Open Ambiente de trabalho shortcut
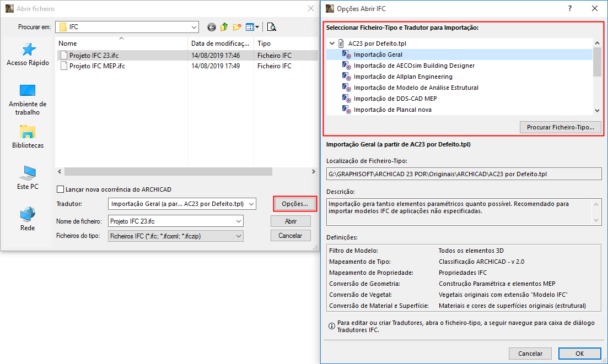Image resolution: width=608 pixels, height=364 pixels. click(x=28, y=100)
